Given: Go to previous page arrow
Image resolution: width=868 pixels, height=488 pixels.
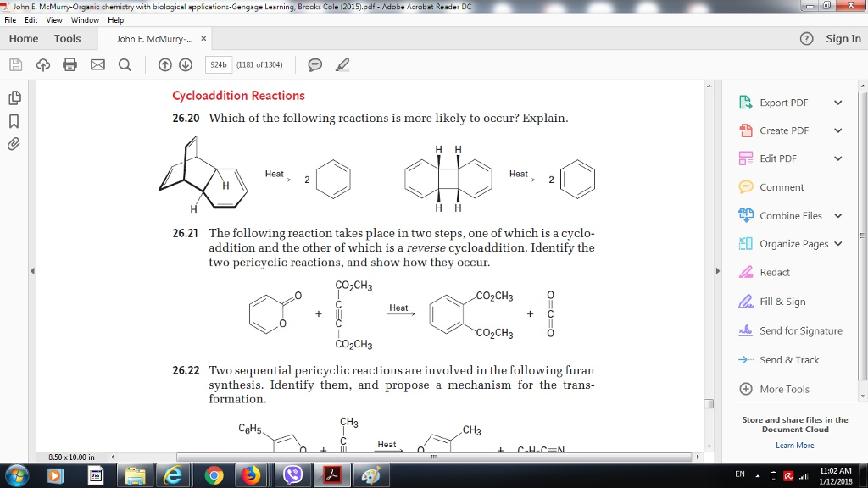Looking at the screenshot, I should 165,64.
